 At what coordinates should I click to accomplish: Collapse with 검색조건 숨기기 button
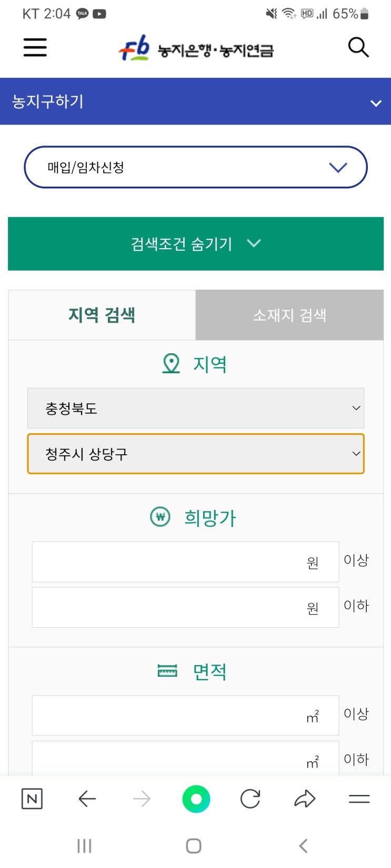(x=195, y=243)
